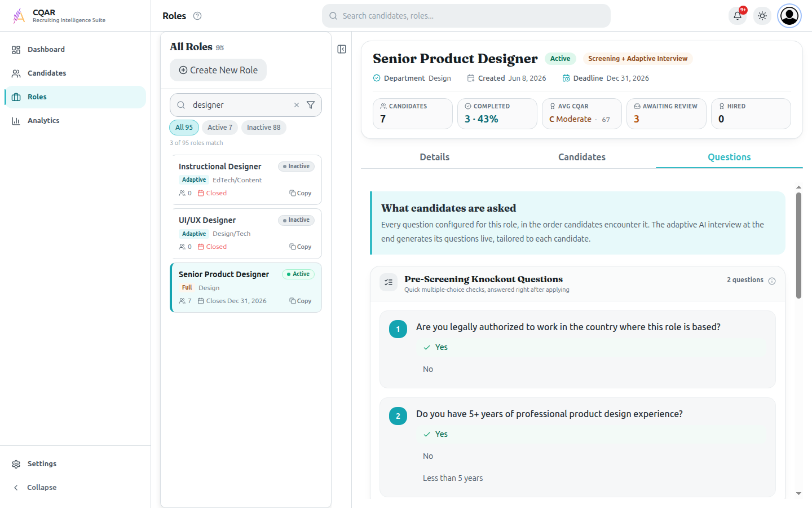Image resolution: width=812 pixels, height=508 pixels.
Task: Open Candidates in sidebar
Action: (75, 73)
